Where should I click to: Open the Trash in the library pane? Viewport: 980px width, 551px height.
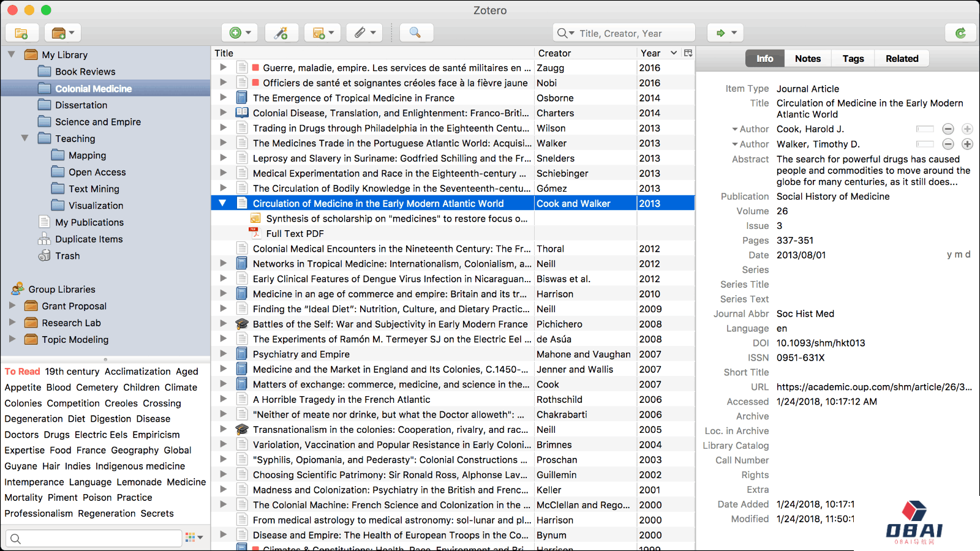tap(67, 256)
